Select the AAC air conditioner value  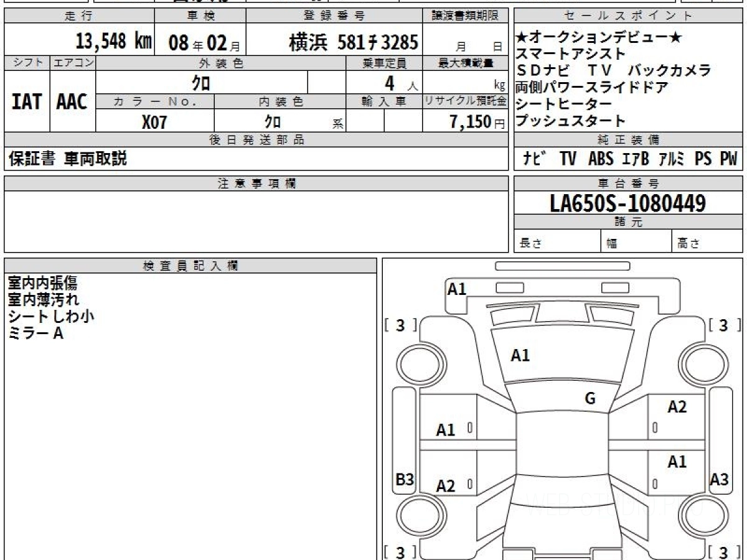(72, 101)
